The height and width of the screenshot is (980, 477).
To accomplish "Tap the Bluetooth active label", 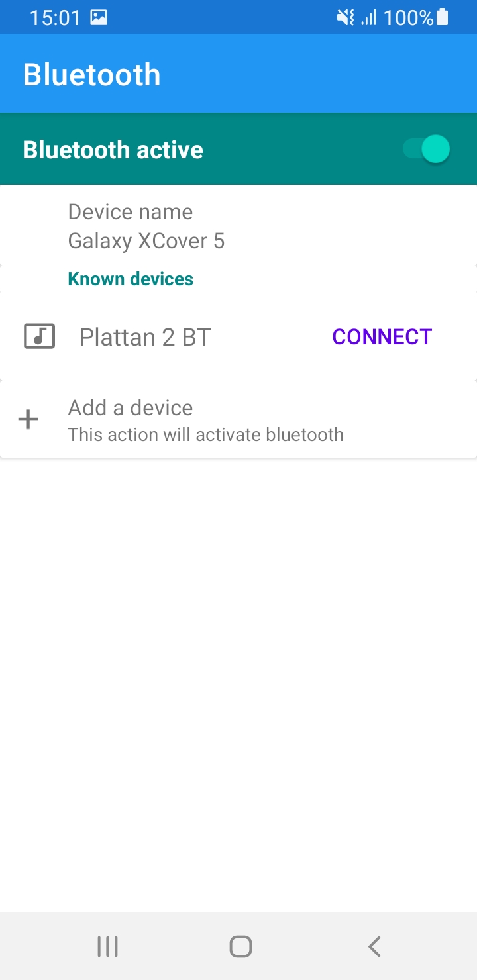I will click(x=113, y=150).
